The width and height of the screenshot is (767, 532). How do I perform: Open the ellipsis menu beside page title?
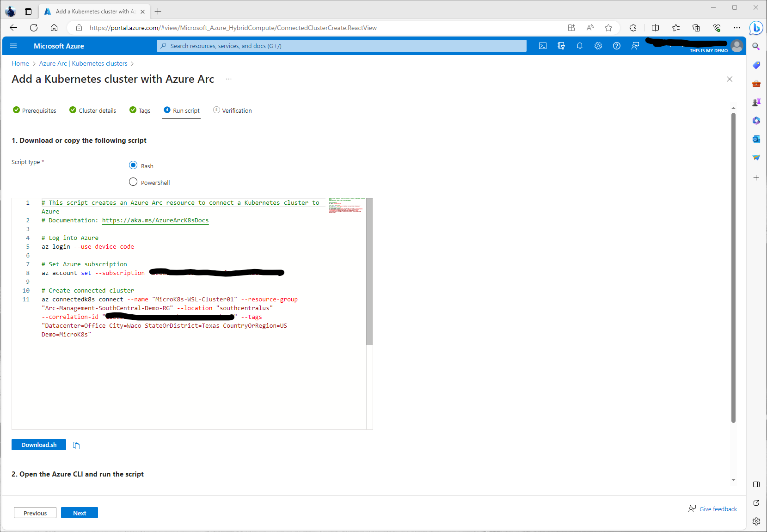229,79
